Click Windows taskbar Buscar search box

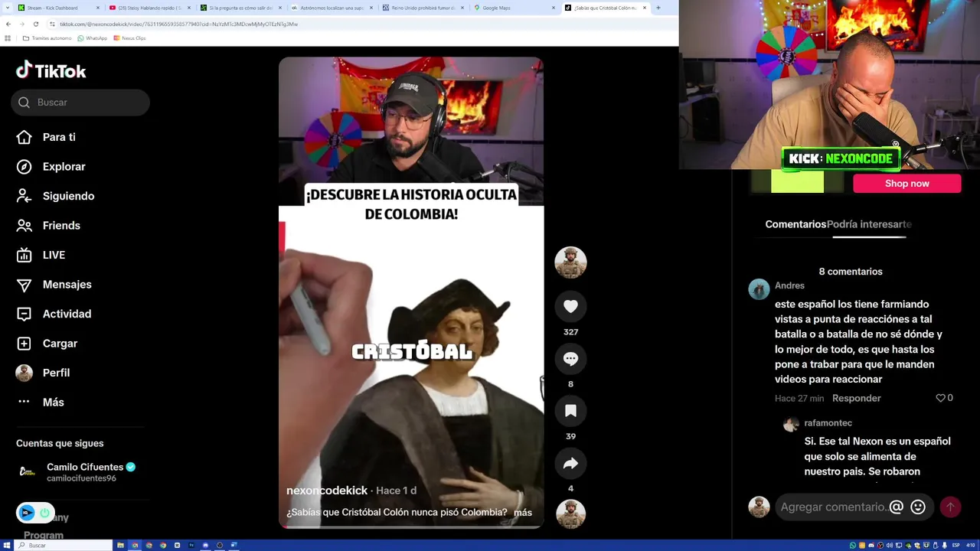click(x=63, y=545)
